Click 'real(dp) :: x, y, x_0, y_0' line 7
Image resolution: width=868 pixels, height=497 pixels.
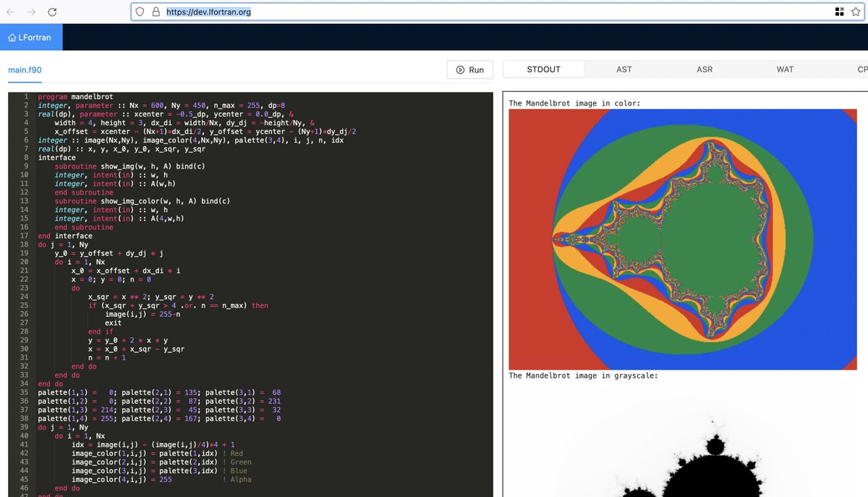click(x=122, y=148)
